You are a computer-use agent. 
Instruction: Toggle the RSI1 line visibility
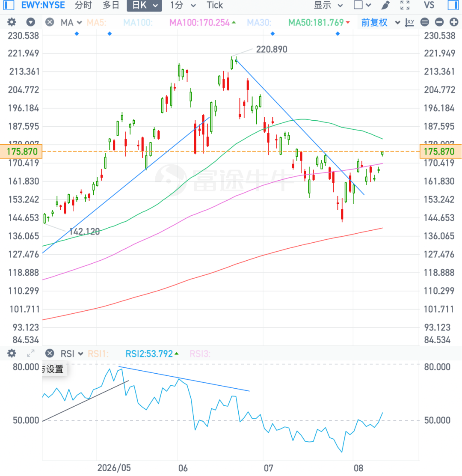(98, 354)
